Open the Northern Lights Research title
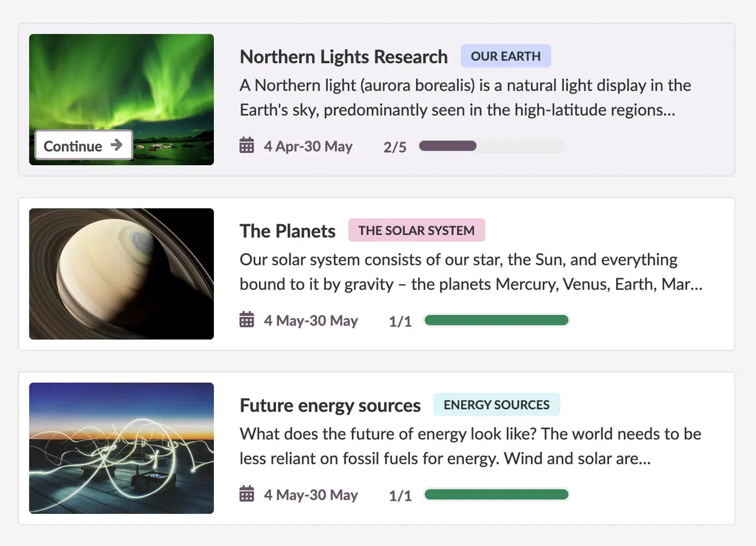The image size is (756, 546). [343, 57]
